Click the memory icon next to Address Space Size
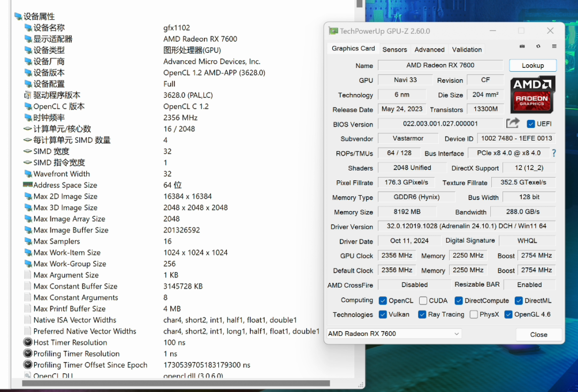 28,184
